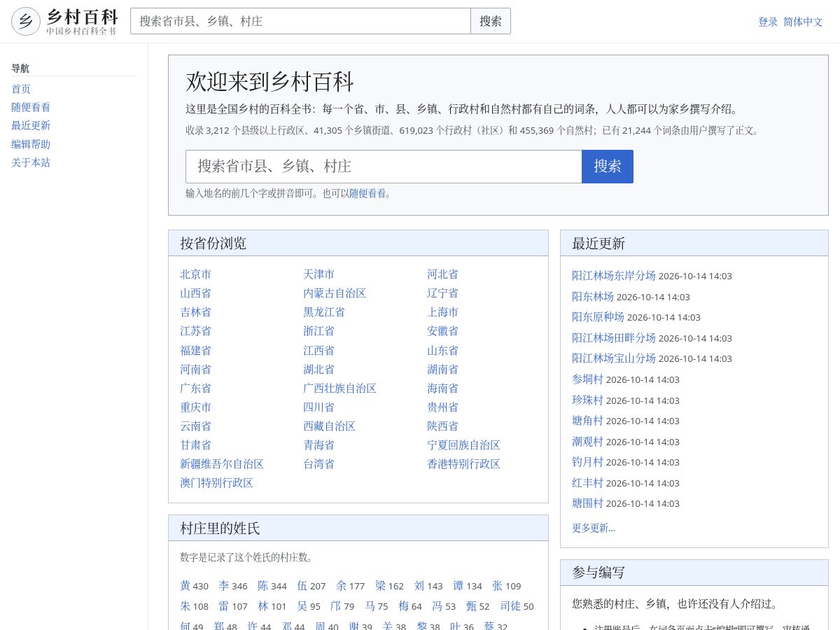
Task: Browse 河南省 link
Action: click(x=195, y=369)
